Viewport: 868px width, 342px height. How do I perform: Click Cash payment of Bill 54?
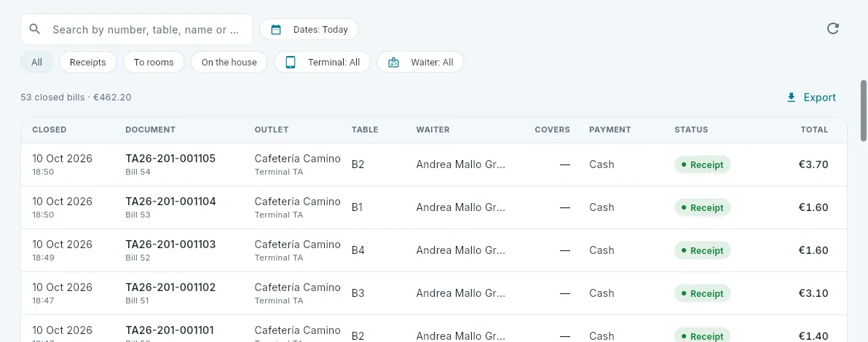coord(601,164)
